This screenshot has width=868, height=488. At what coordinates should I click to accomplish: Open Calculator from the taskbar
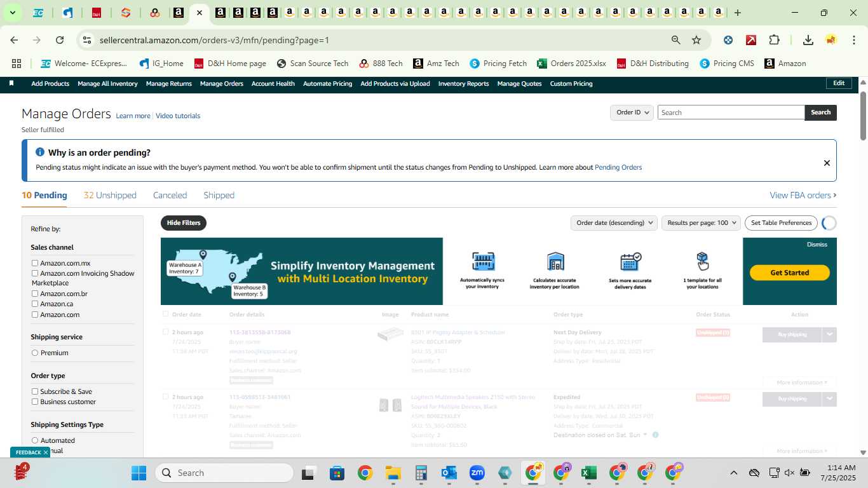421,473
